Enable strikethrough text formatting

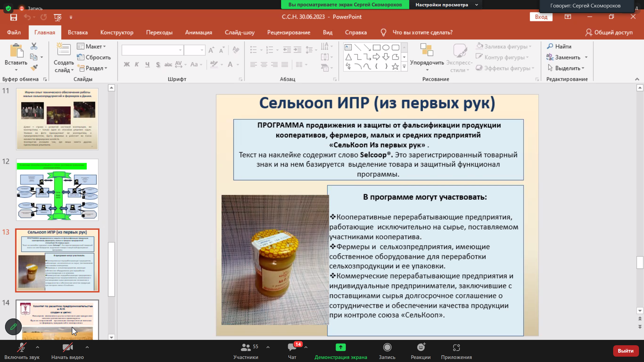(x=168, y=65)
